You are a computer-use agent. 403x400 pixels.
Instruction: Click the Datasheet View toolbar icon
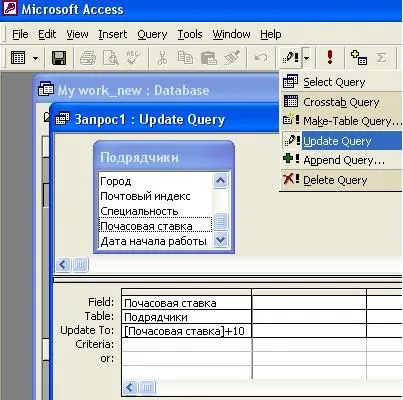pyautogui.click(x=18, y=58)
